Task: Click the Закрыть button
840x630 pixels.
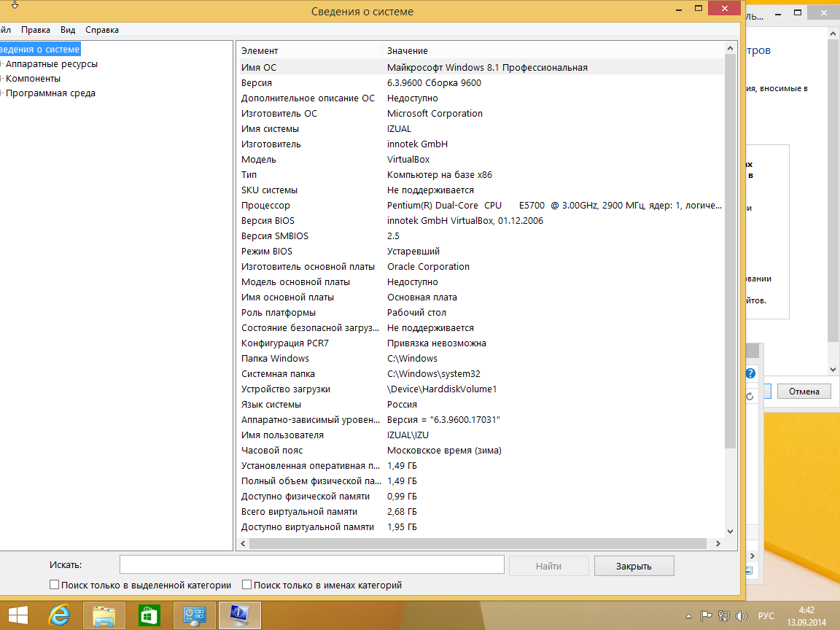Action: [x=634, y=566]
